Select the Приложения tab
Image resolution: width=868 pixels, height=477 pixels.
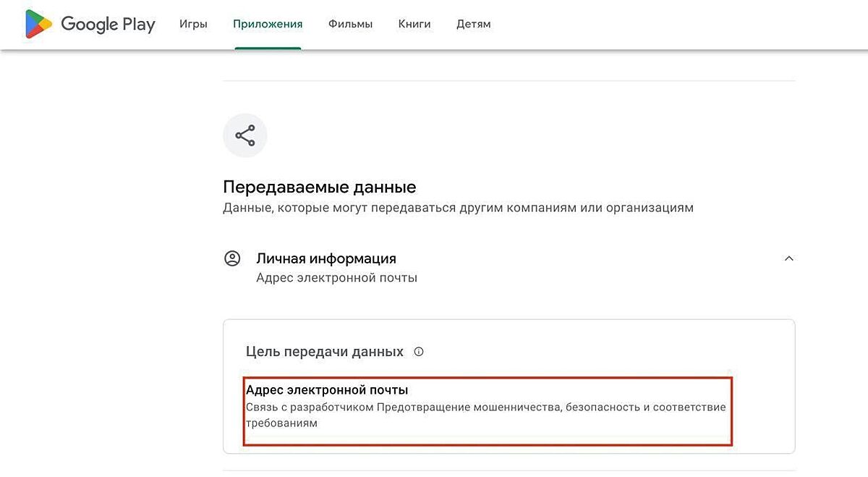click(x=268, y=24)
